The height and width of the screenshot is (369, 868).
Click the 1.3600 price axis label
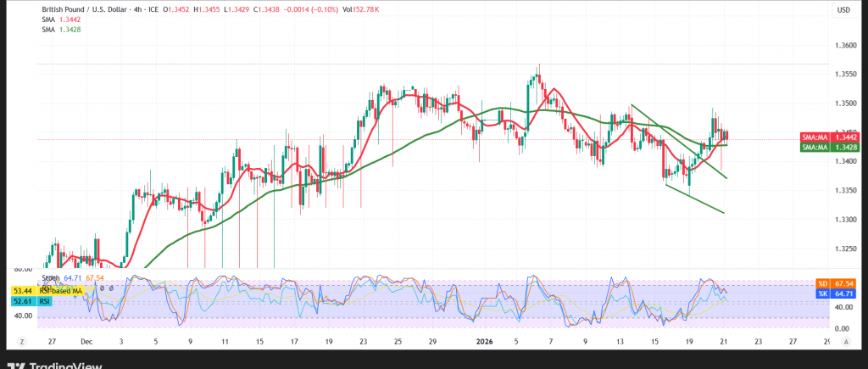click(x=846, y=47)
